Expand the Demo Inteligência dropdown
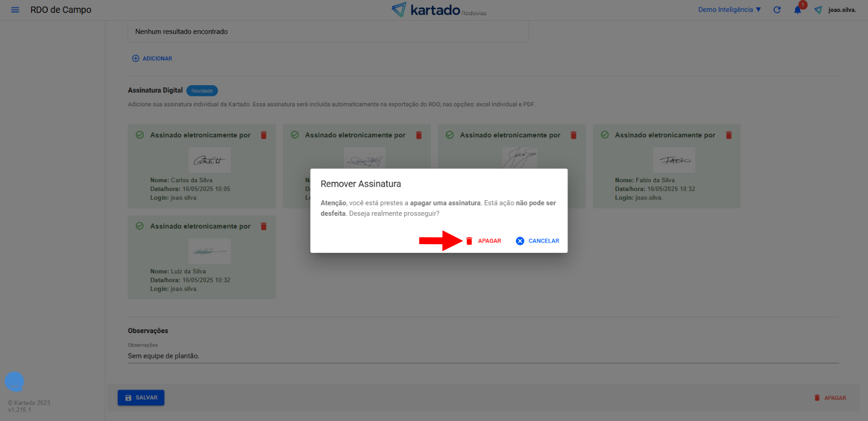The width and height of the screenshot is (868, 421). (x=729, y=10)
